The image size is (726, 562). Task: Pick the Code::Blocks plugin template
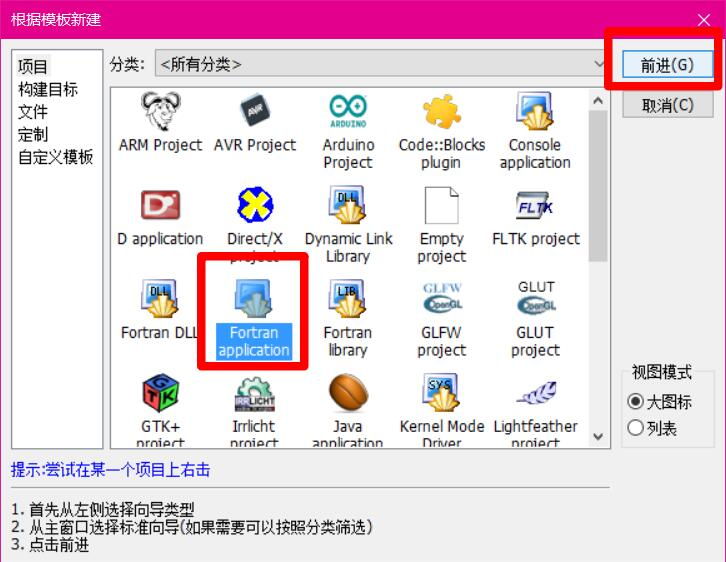(441, 112)
